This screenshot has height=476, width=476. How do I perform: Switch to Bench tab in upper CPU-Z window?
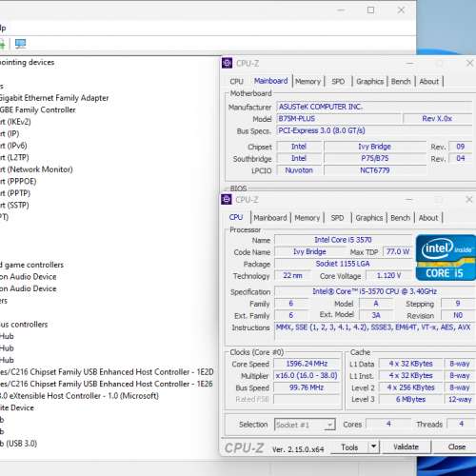401,82
